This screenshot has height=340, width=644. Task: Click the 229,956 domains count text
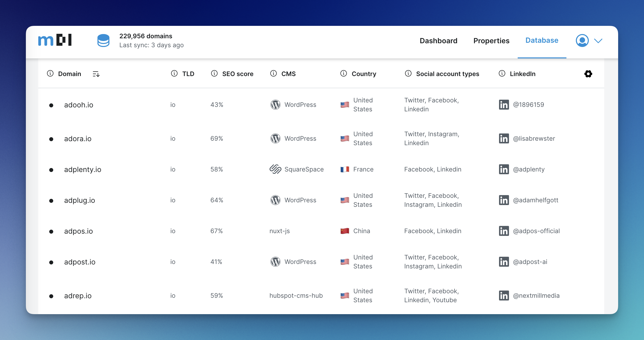point(146,36)
